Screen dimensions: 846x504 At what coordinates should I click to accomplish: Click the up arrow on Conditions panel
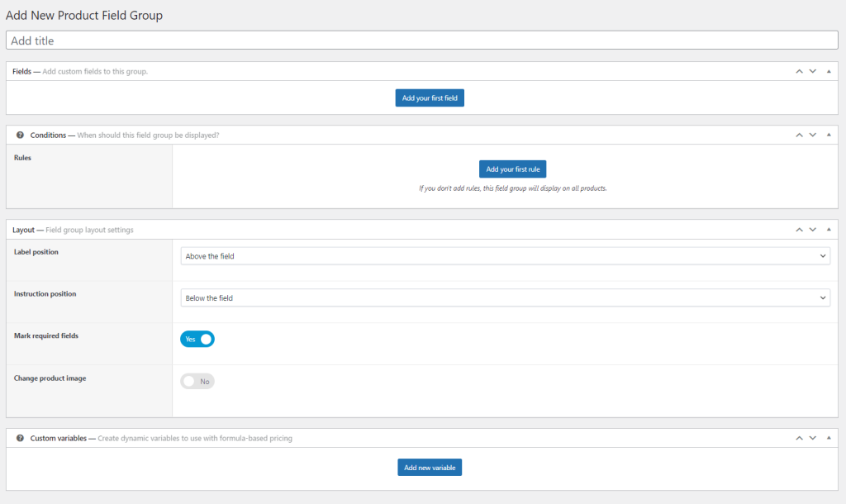click(x=799, y=135)
